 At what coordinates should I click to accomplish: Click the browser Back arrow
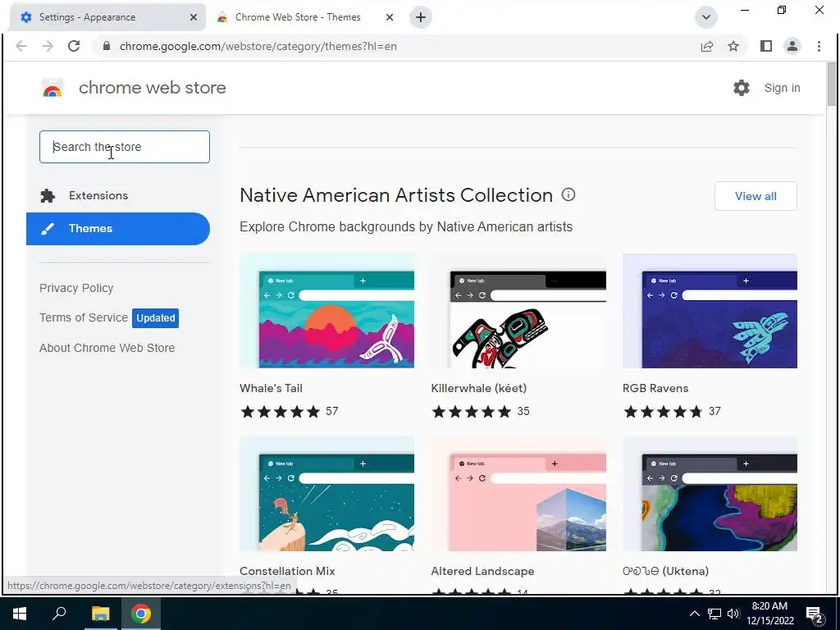pyautogui.click(x=21, y=46)
